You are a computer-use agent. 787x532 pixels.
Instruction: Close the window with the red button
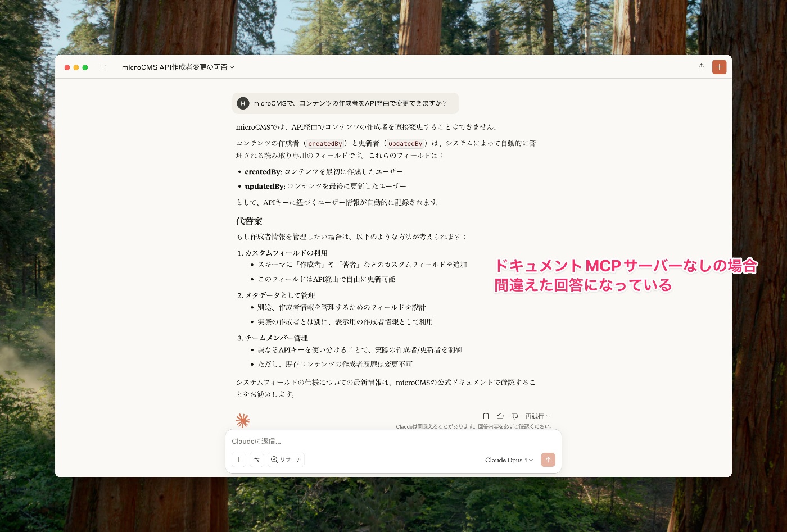pyautogui.click(x=67, y=67)
